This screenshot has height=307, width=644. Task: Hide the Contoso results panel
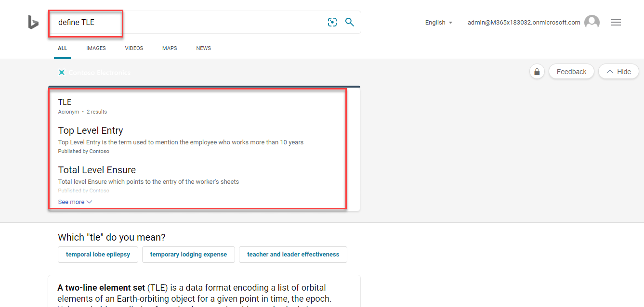(x=618, y=72)
